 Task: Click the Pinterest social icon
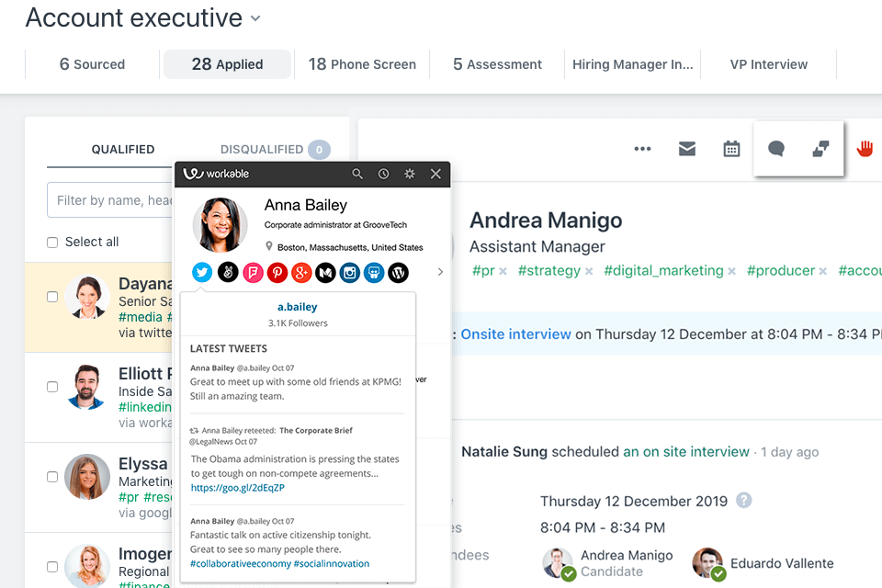[x=277, y=272]
